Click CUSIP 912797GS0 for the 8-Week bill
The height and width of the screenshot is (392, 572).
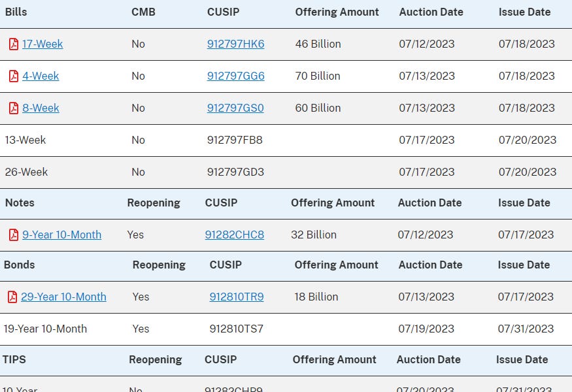(x=235, y=108)
